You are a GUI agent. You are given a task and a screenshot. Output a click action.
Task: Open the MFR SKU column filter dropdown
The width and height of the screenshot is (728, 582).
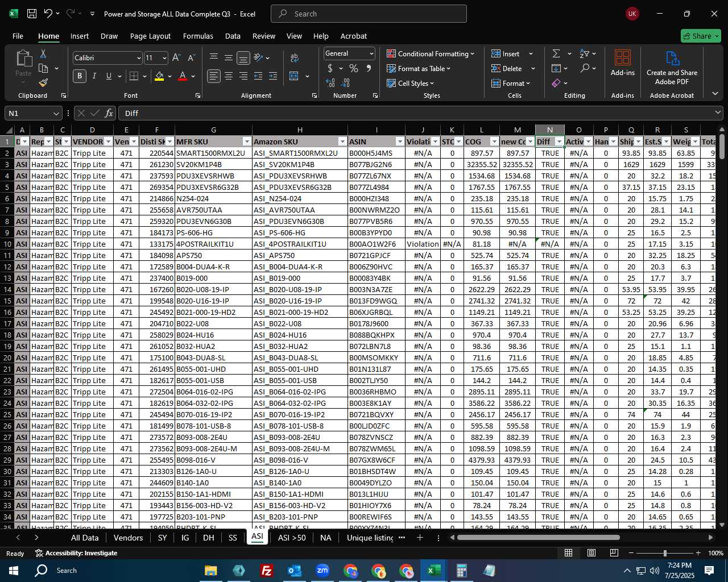(x=247, y=142)
